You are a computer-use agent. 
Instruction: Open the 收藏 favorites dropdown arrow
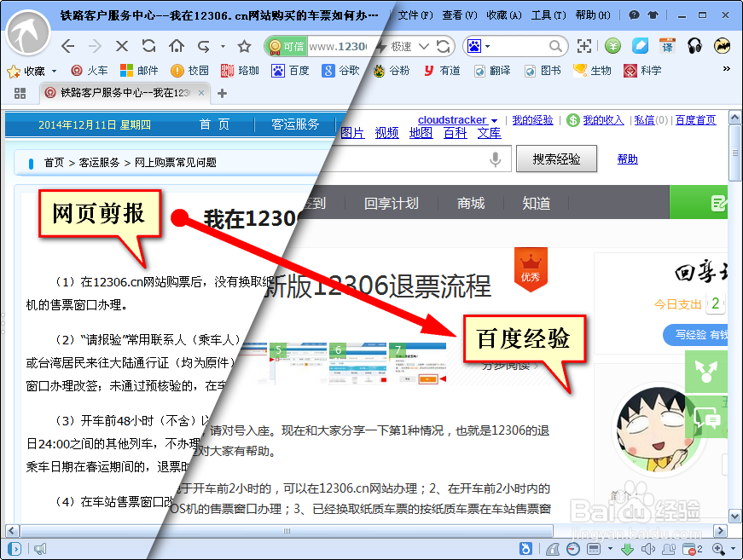[x=54, y=71]
